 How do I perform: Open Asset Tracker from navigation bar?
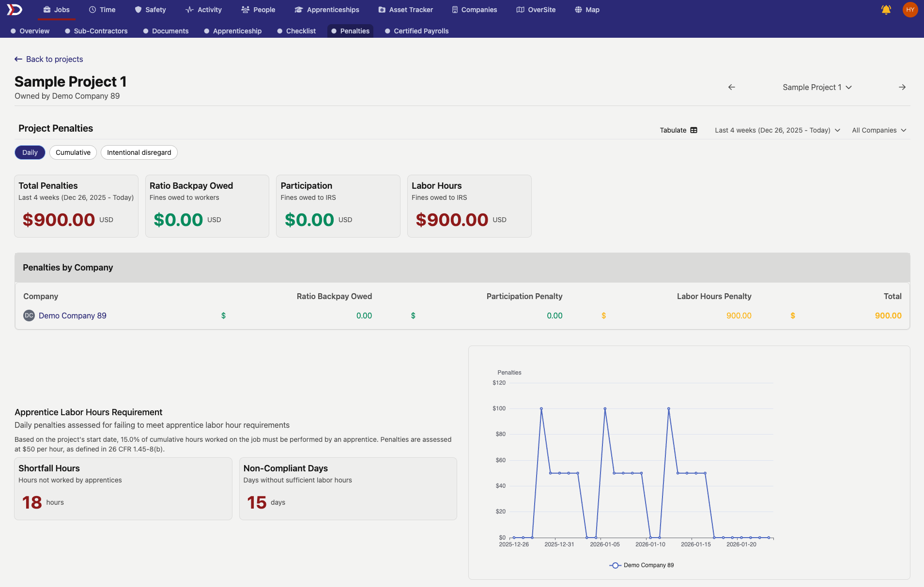pos(405,10)
